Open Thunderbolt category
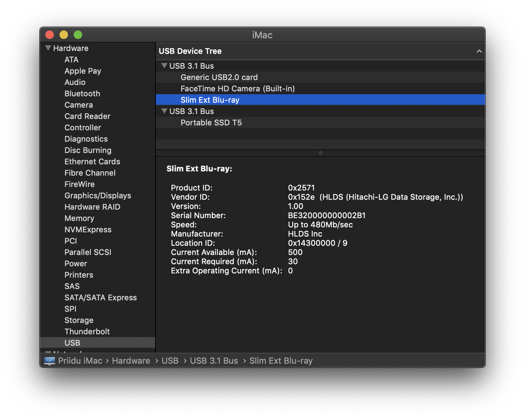Screen dimensions: 525x420 [87, 331]
